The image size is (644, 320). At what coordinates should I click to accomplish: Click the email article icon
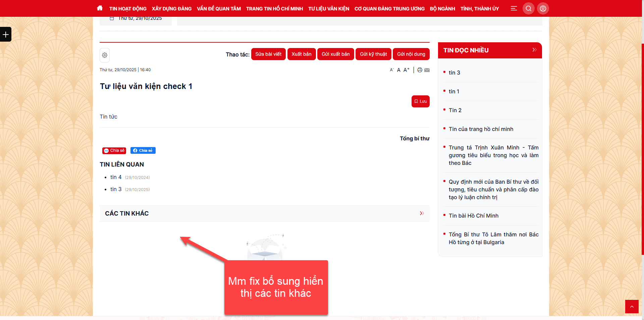427,70
